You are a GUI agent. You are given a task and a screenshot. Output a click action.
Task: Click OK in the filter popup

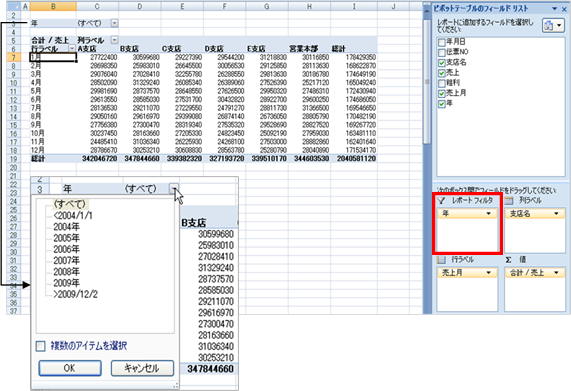(x=70, y=368)
